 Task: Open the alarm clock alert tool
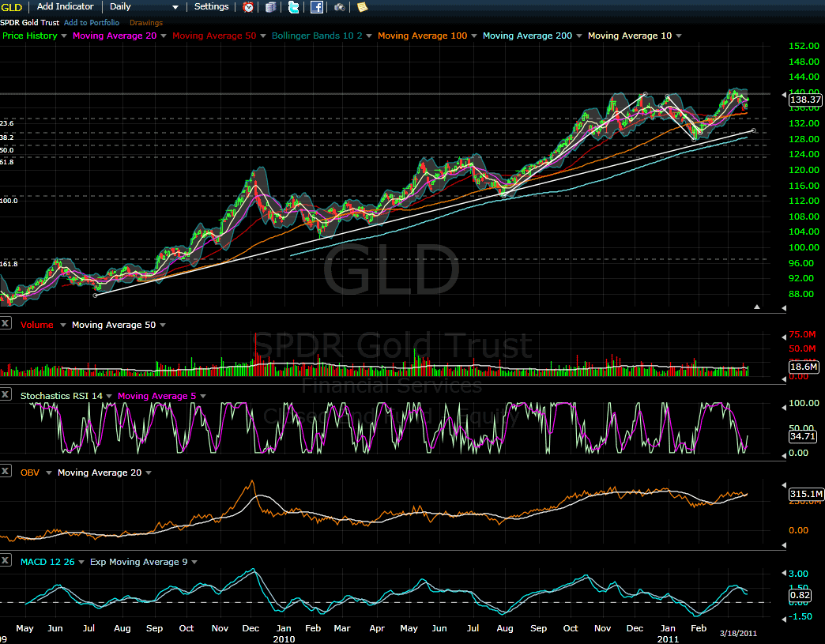point(248,7)
